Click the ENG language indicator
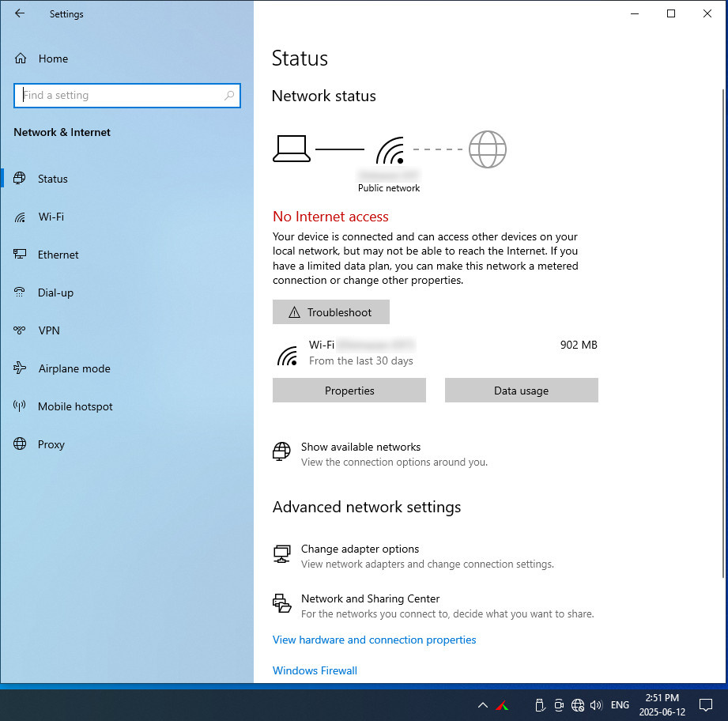728x721 pixels. (620, 705)
